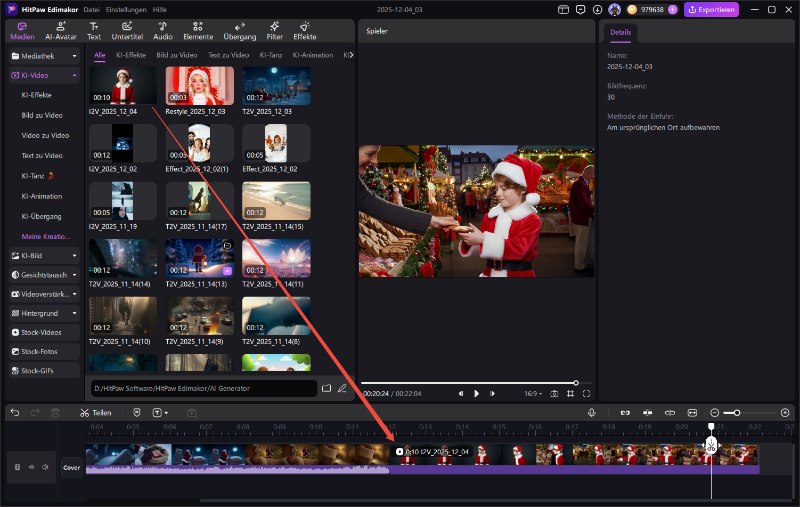The height and width of the screenshot is (507, 800).
Task: Open the Medien tab
Action: tap(22, 31)
